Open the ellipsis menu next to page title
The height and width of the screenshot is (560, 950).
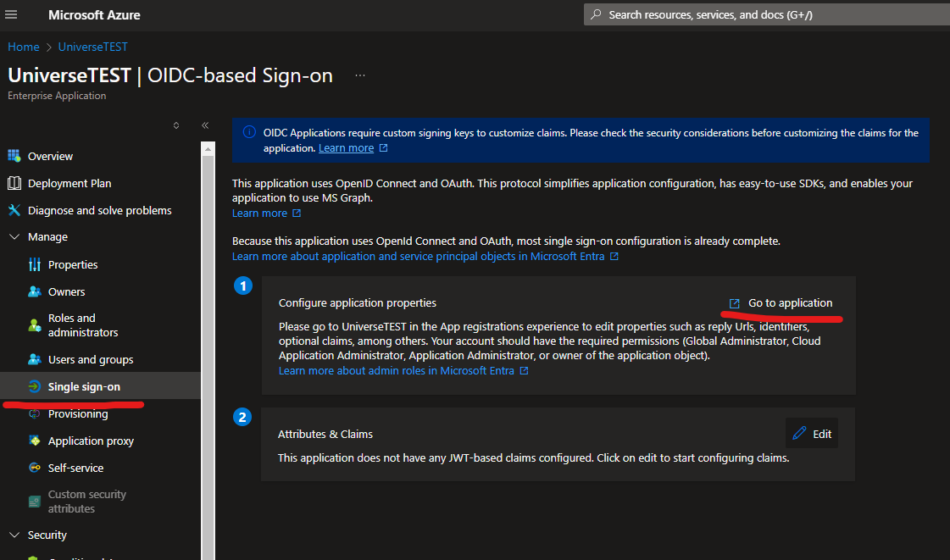pos(360,75)
